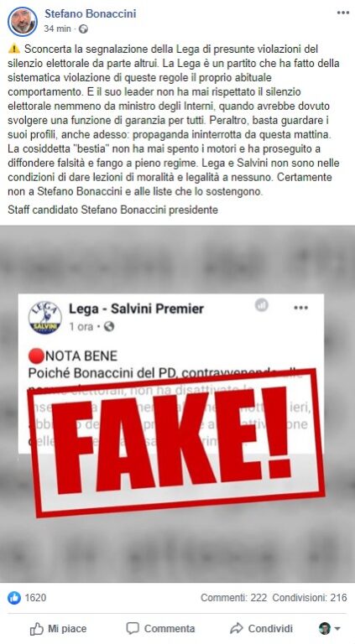Click the Commenta button label

click(170, 628)
